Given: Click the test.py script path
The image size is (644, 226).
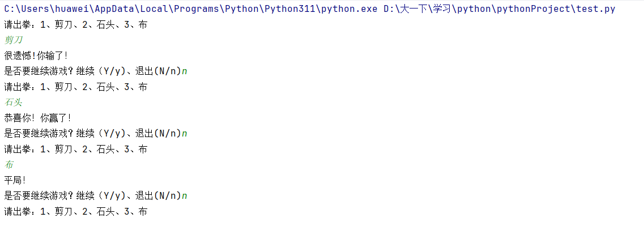Looking at the screenshot, I should tap(500, 8).
